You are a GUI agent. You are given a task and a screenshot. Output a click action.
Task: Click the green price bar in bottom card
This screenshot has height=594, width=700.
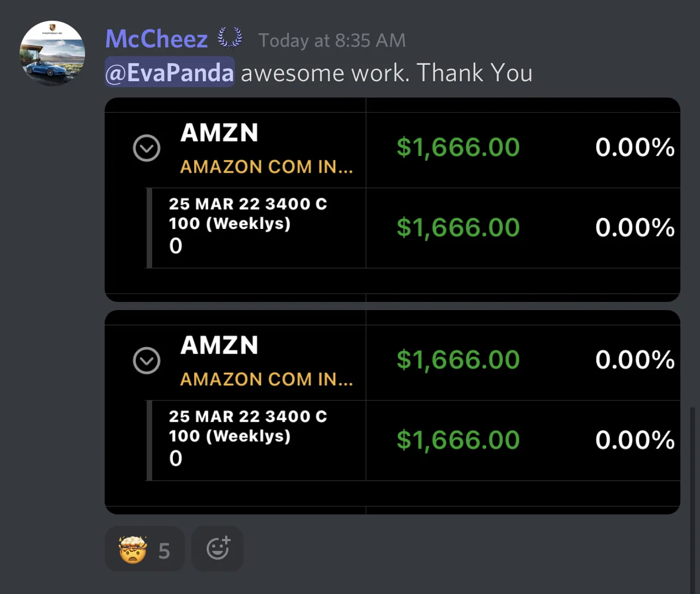458,440
